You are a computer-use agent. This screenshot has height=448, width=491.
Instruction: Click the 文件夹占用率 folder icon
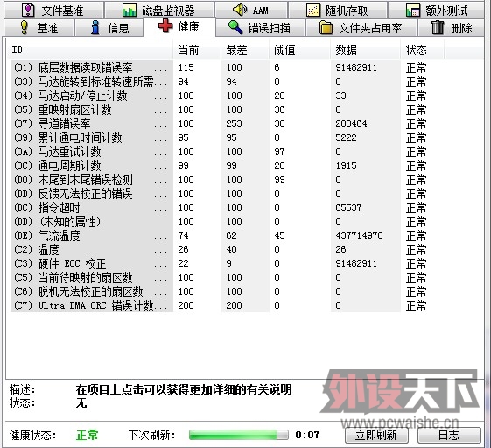(x=326, y=27)
